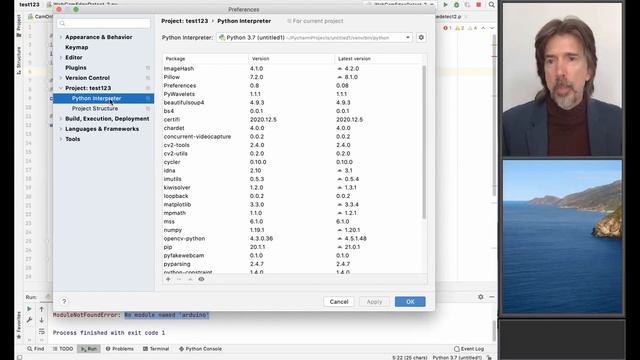Screen dimensions: 640x360
Task: Click the red Stop icon in toolbar
Action: pyautogui.click(x=478, y=4)
